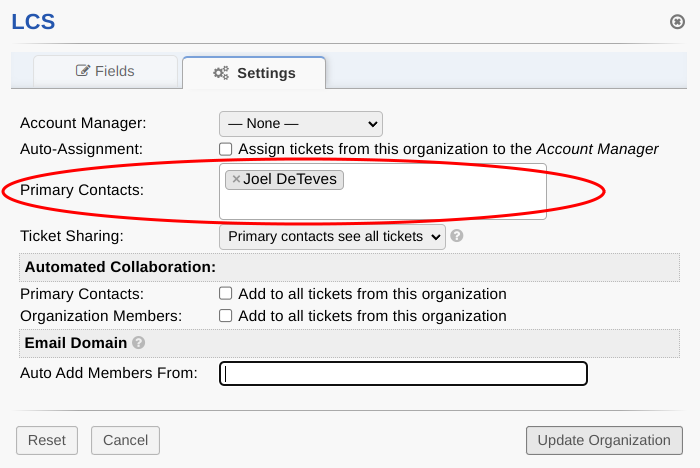Close the LCS dialog with the X icon

677,21
